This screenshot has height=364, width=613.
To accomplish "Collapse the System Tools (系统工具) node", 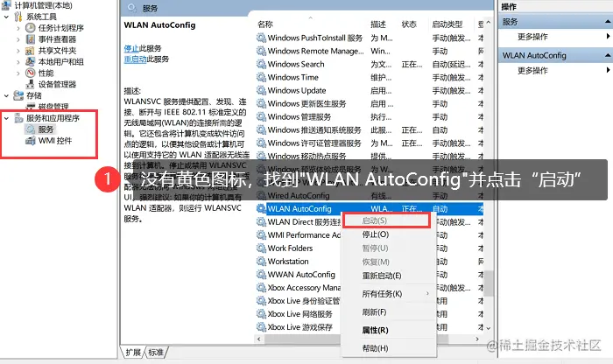I will [6, 17].
